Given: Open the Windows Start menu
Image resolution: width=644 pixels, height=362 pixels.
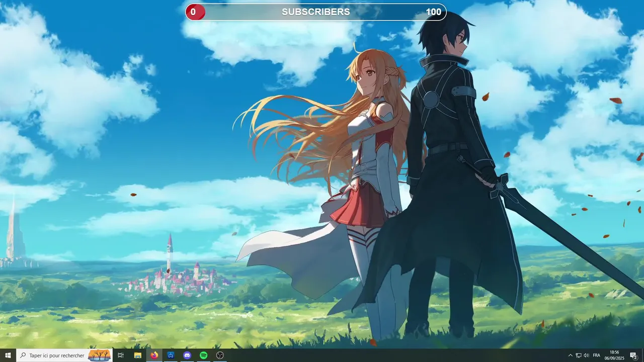Looking at the screenshot, I should pos(8,355).
